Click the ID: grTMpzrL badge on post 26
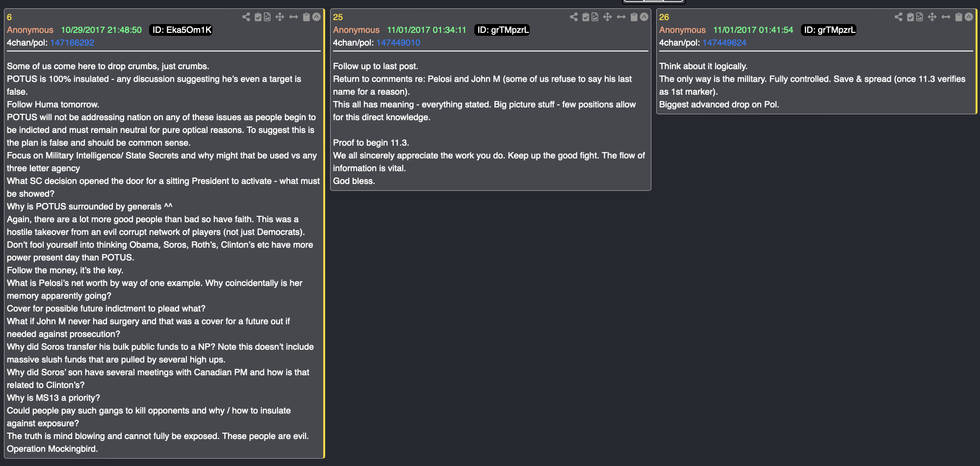Image resolution: width=980 pixels, height=466 pixels. coord(829,30)
